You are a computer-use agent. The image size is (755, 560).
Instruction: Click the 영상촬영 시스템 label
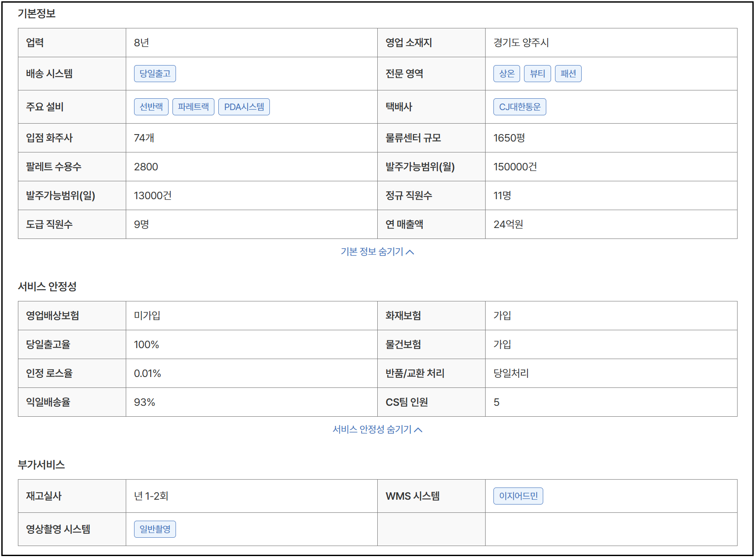(x=58, y=529)
